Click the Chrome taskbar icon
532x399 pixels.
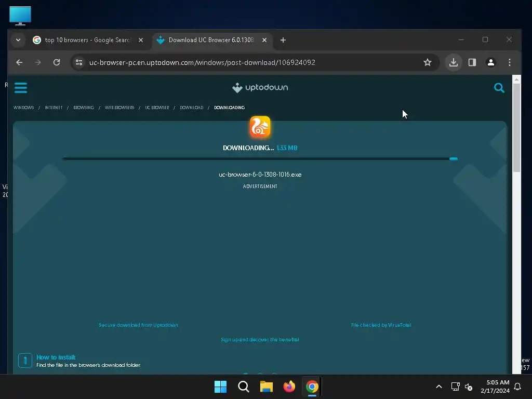[x=312, y=387]
